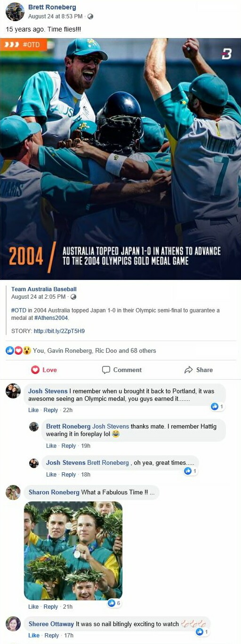Open Sharon Roneberg's avatar
The width and height of the screenshot is (241, 644).
(13, 493)
